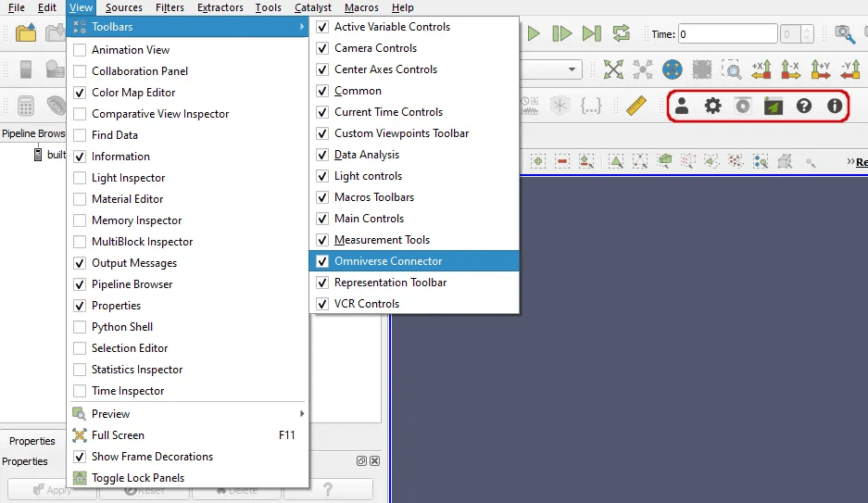Click inside the Time input field
This screenshot has height=503, width=868.
[726, 34]
